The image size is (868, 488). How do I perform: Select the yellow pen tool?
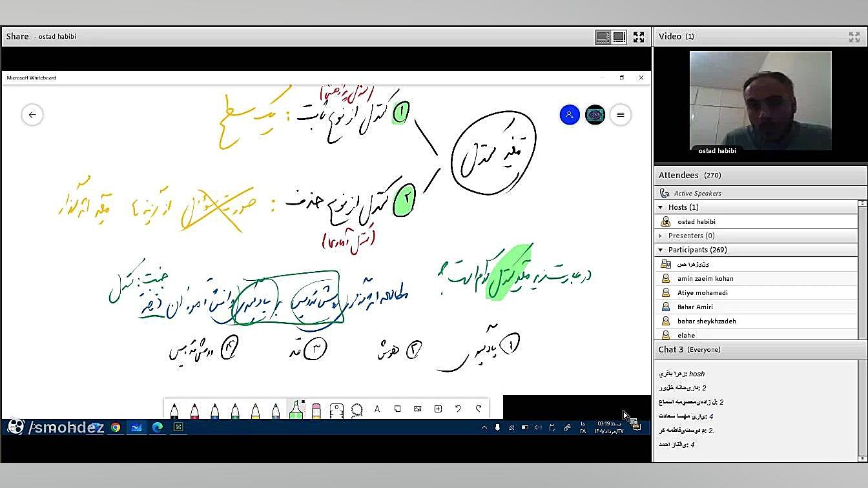[x=256, y=411]
